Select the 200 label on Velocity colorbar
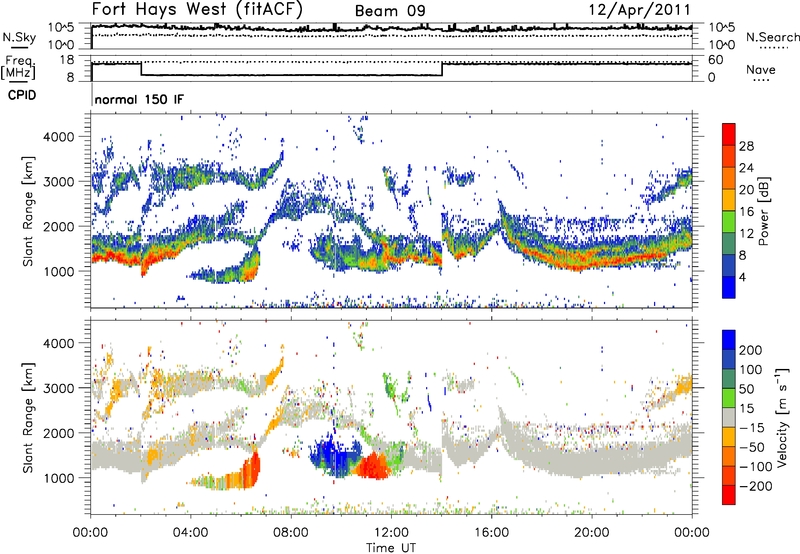The image size is (800, 554). [751, 350]
